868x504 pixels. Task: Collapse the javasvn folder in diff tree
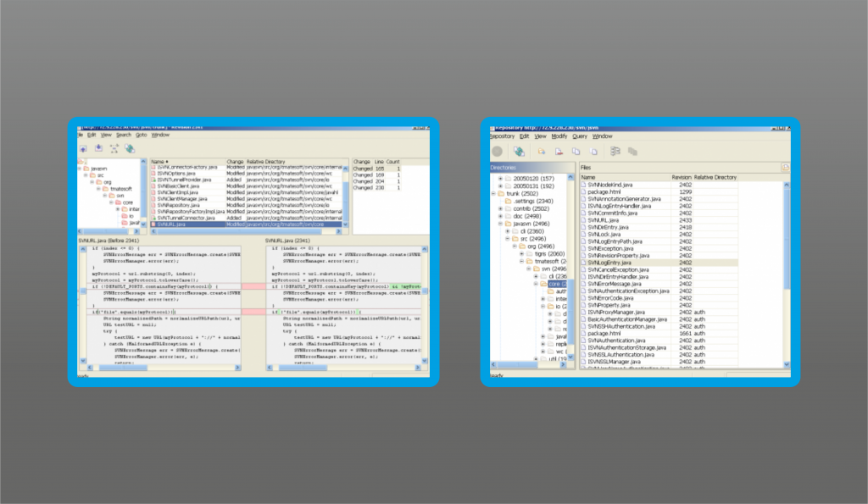pyautogui.click(x=80, y=169)
